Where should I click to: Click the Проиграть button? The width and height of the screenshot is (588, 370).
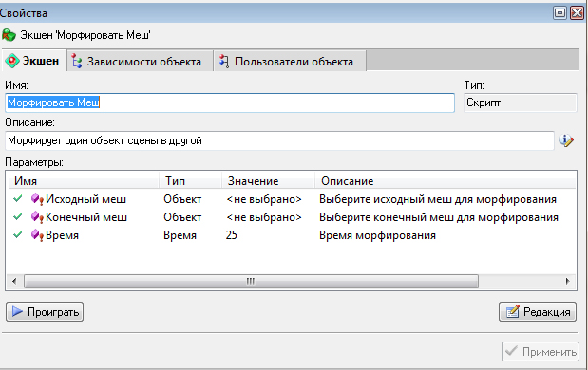45,312
